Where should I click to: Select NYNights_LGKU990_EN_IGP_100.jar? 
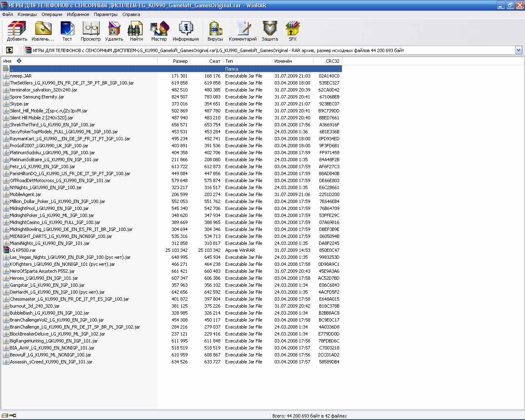(46, 187)
